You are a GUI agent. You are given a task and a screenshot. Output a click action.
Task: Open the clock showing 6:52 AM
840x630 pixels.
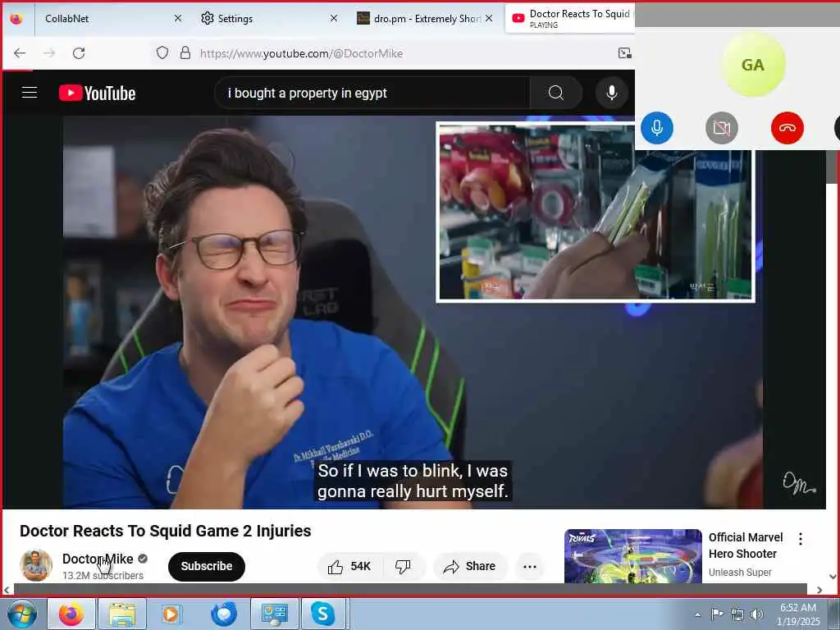tap(798, 614)
